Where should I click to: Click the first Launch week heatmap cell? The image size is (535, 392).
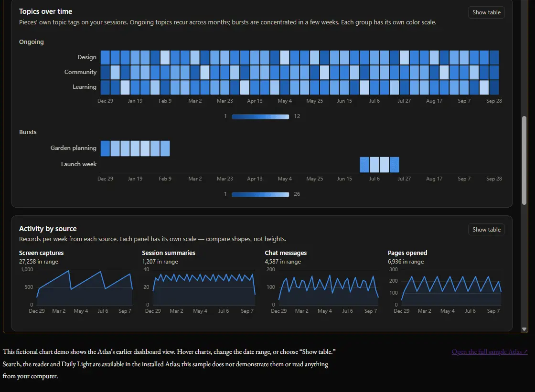coord(364,165)
